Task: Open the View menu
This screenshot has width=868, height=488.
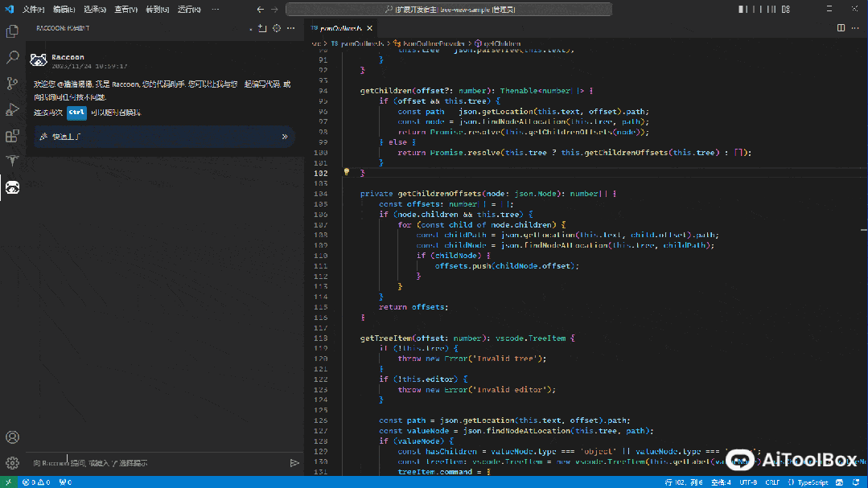Action: click(x=125, y=10)
